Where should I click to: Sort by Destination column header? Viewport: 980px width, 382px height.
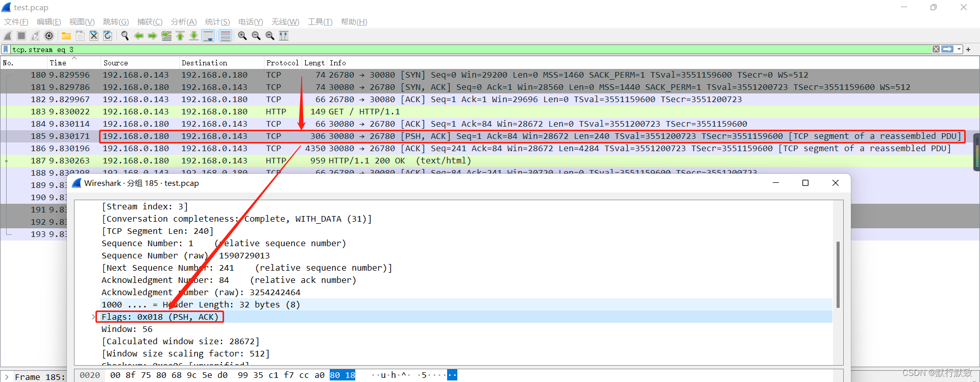click(x=222, y=63)
